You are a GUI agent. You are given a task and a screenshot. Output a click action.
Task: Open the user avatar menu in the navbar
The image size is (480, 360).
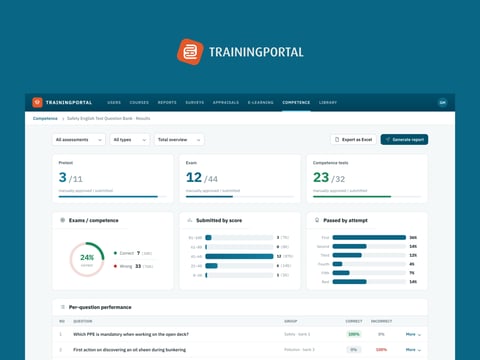pos(442,102)
